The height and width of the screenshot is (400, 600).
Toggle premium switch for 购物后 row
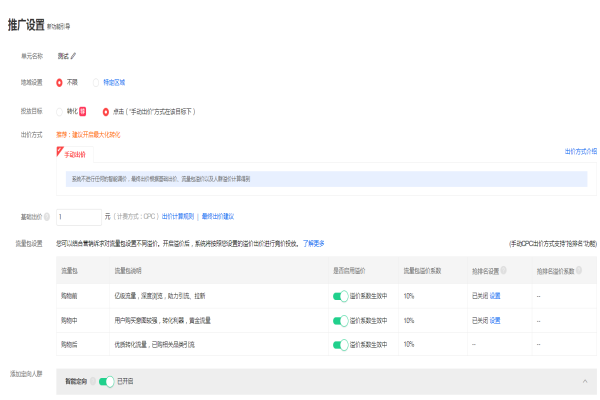[x=340, y=344]
